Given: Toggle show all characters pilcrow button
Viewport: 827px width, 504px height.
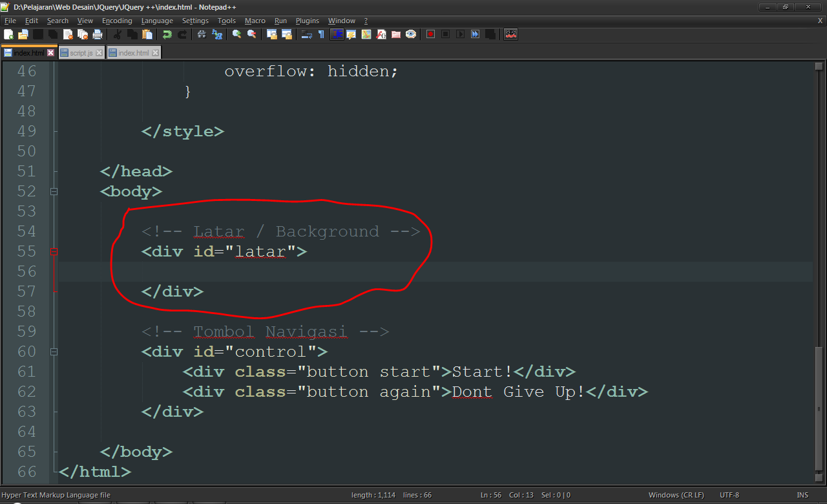Looking at the screenshot, I should point(321,34).
